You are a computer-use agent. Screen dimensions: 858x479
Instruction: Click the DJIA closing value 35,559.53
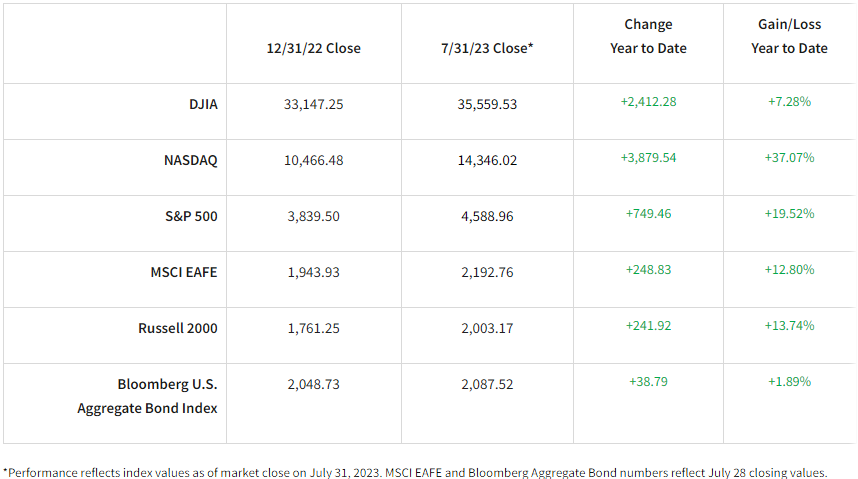485,104
